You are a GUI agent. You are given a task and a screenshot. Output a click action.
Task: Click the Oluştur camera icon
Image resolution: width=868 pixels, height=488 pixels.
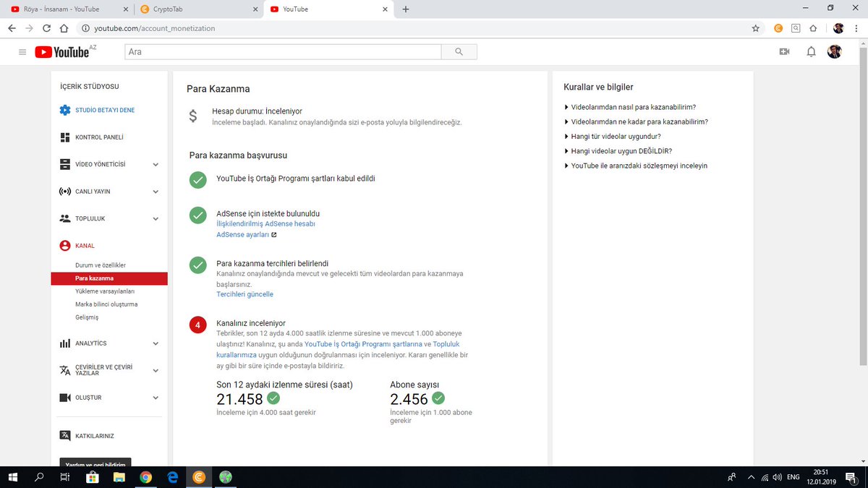coord(65,398)
